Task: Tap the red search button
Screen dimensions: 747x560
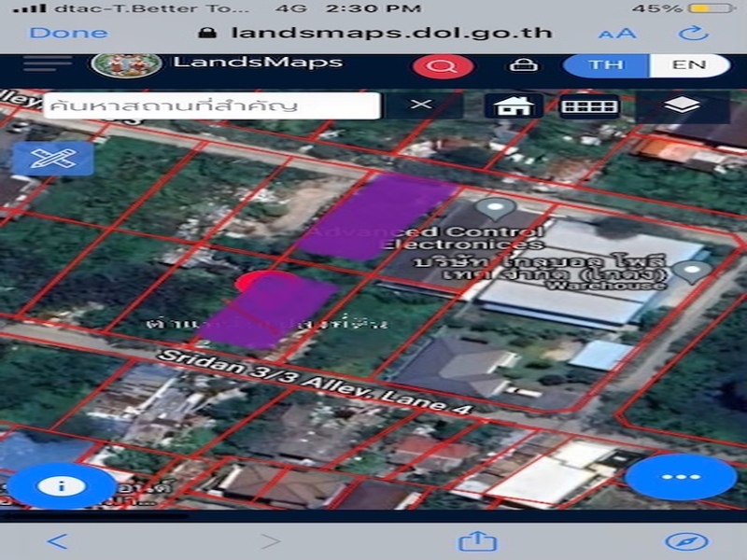Action: tap(443, 66)
